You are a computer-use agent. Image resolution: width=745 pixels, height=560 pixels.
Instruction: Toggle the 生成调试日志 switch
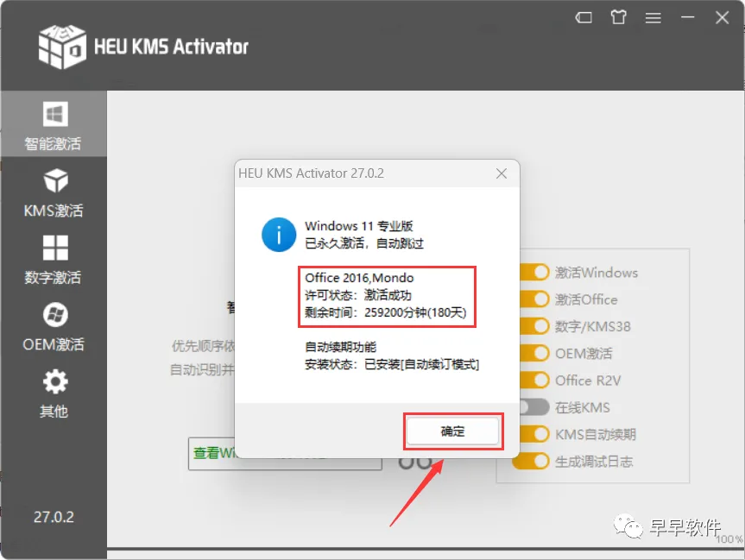pyautogui.click(x=532, y=462)
